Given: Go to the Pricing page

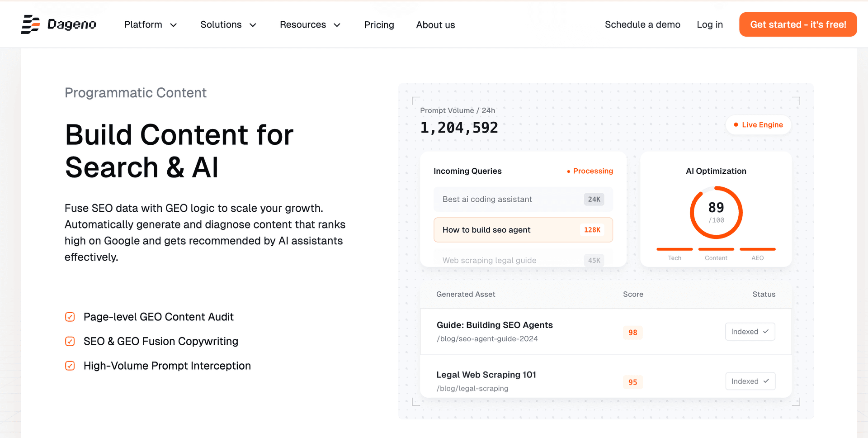Looking at the screenshot, I should coord(379,25).
